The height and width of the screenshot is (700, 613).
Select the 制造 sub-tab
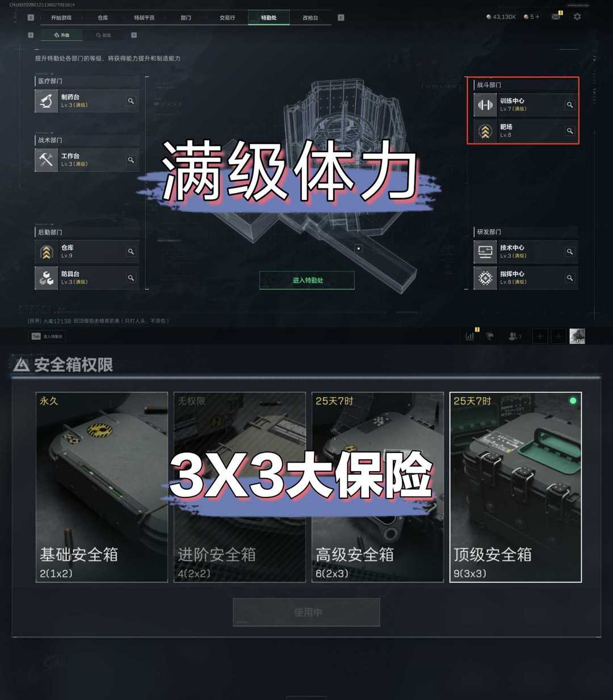pos(104,35)
